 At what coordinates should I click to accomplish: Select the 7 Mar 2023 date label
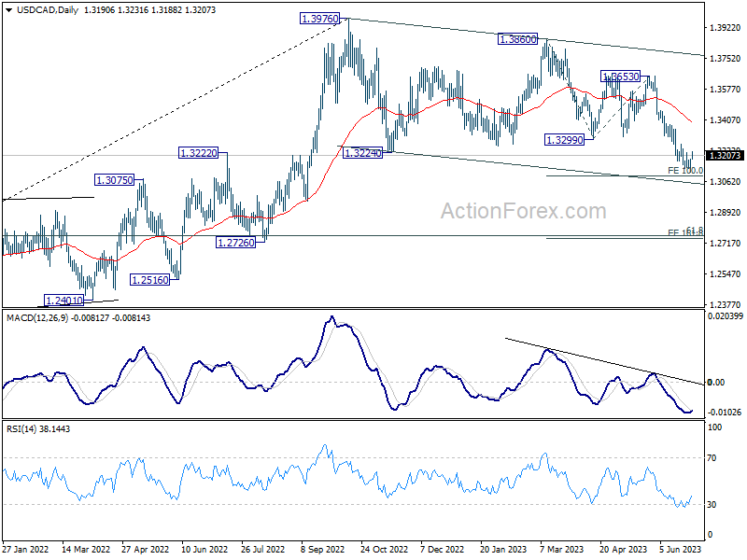coord(562,549)
